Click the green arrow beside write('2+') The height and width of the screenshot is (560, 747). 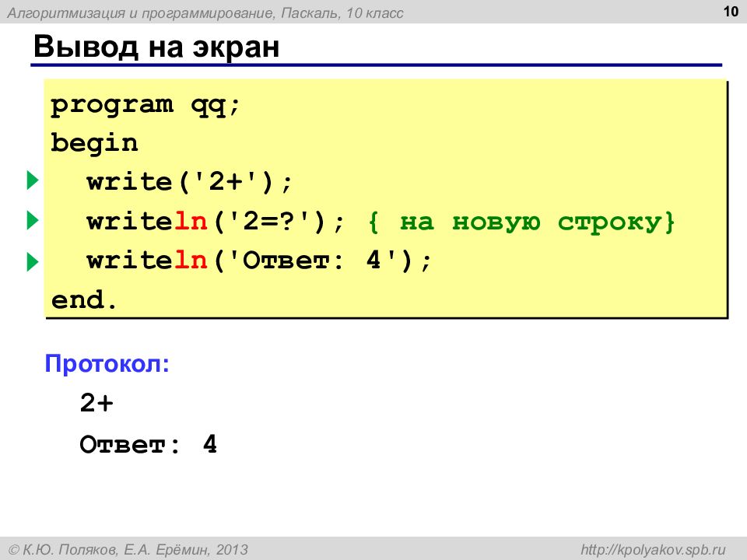(x=33, y=180)
